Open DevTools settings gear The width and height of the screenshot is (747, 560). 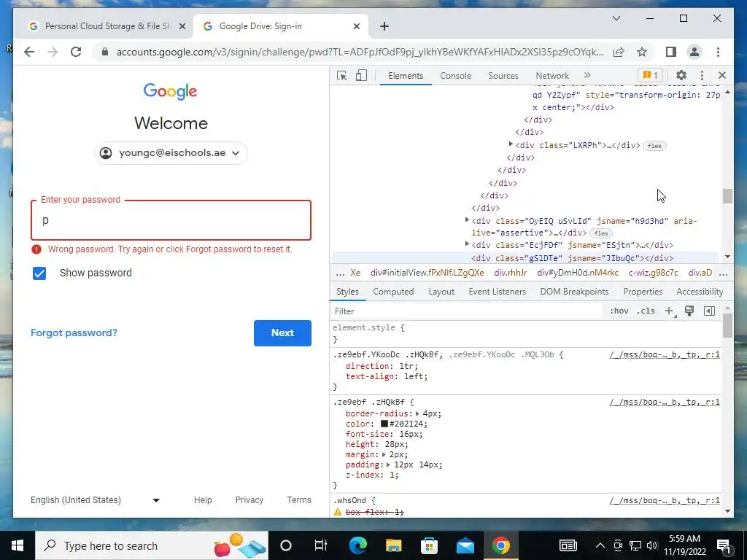(x=681, y=75)
